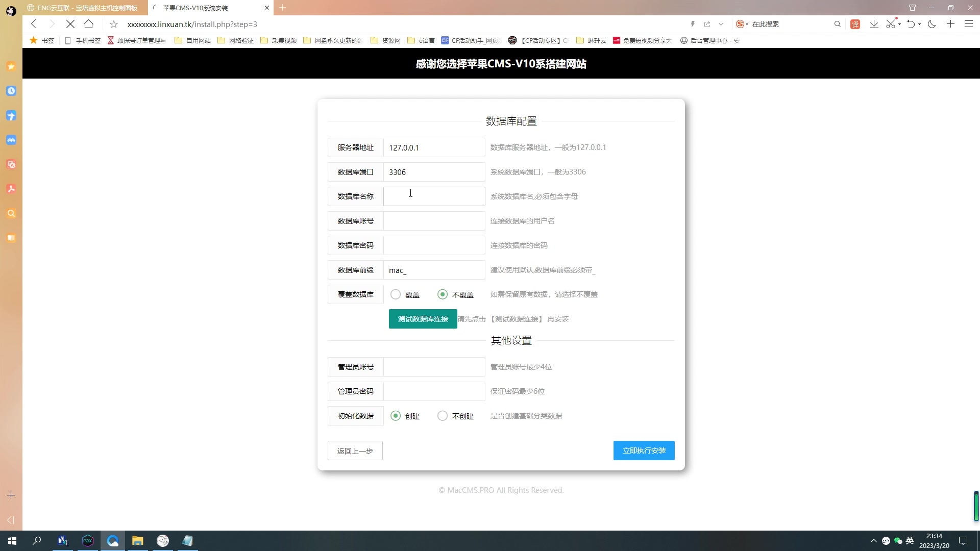The width and height of the screenshot is (980, 551).
Task: Restore closed tab with the undo arrow icon
Action: pos(912,24)
